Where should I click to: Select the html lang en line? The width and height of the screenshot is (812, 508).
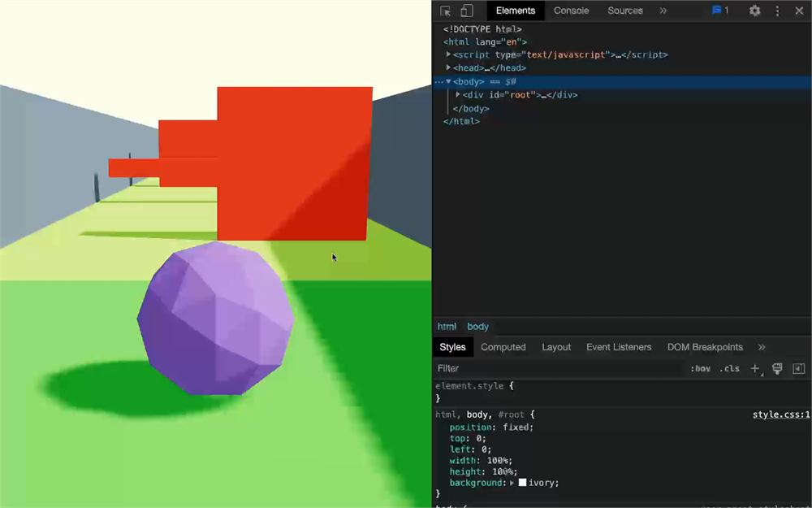click(485, 42)
